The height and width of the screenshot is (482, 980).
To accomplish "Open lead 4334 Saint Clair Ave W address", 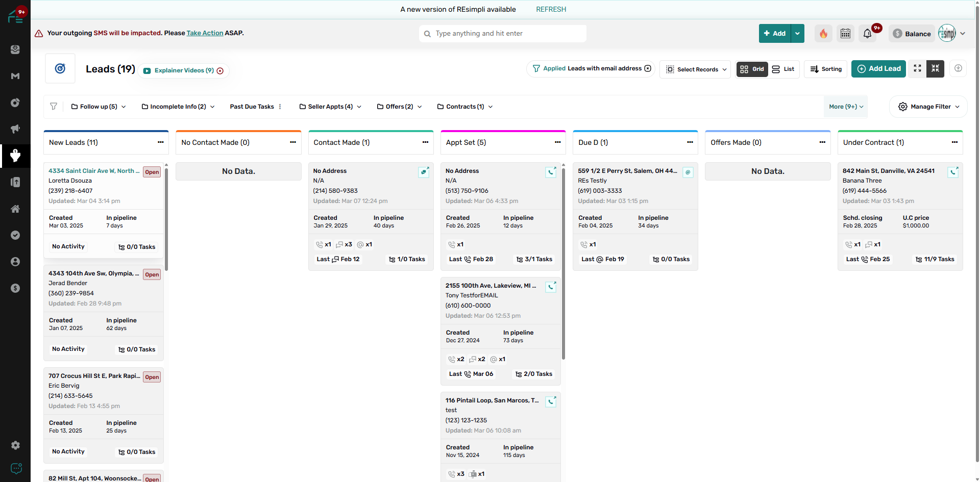I will click(94, 171).
